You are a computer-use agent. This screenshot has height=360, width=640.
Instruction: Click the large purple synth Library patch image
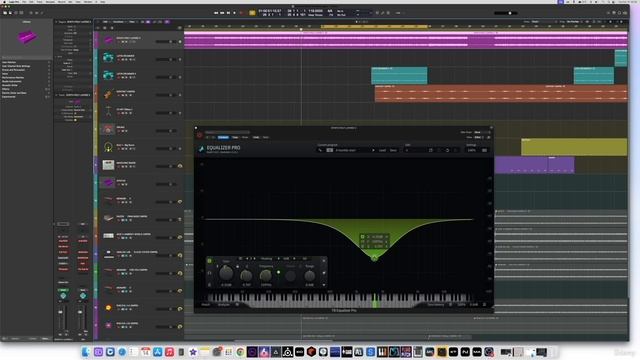tap(27, 38)
